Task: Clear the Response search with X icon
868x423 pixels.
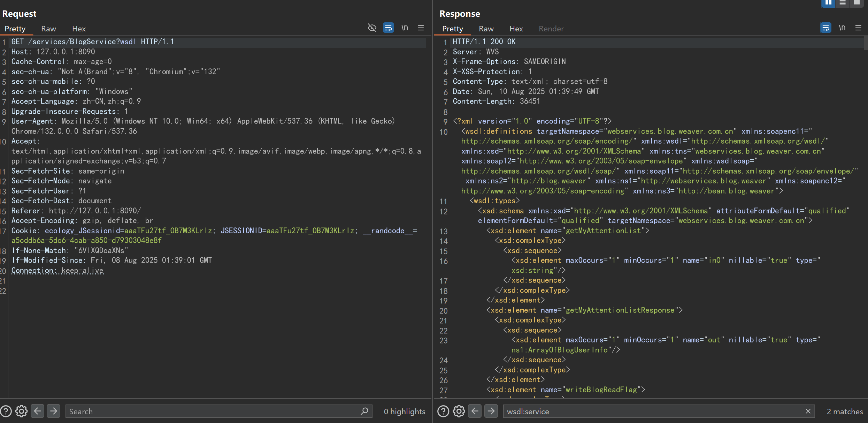Action: [808, 411]
